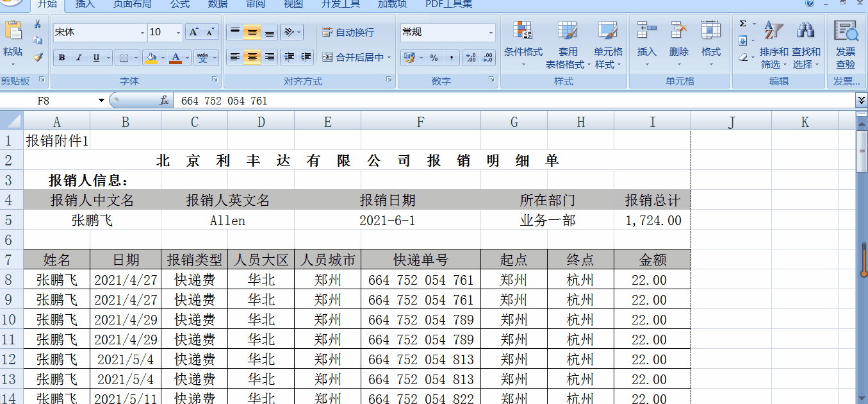
Task: Open the number format 常规 dropdown
Action: [491, 32]
